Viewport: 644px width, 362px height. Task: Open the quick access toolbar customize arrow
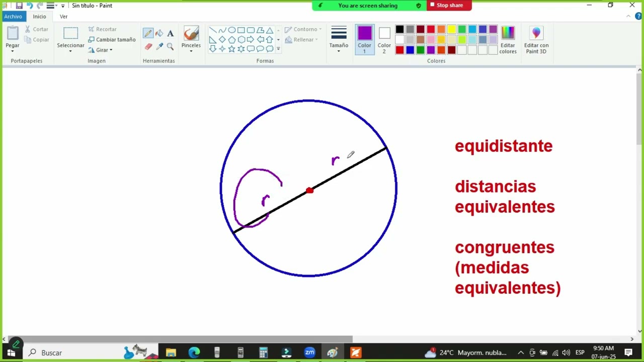tap(63, 6)
